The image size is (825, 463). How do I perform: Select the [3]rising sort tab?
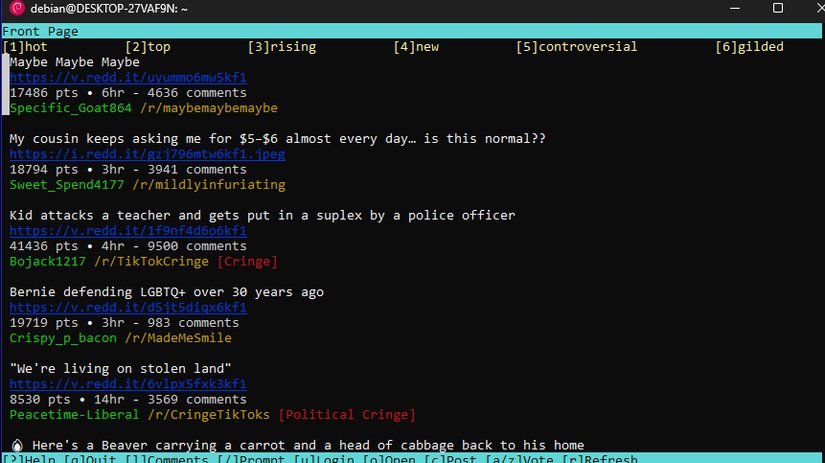pos(282,47)
